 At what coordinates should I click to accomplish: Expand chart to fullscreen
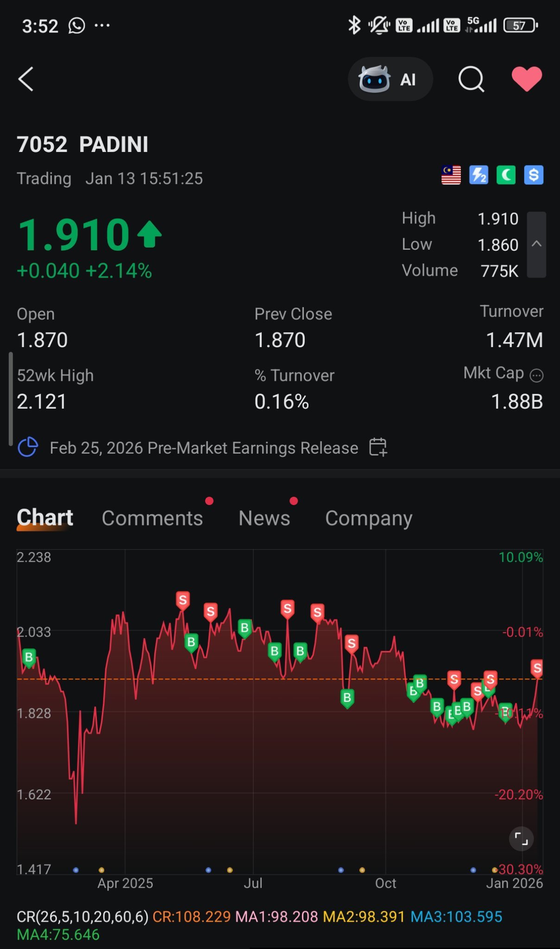[x=521, y=839]
